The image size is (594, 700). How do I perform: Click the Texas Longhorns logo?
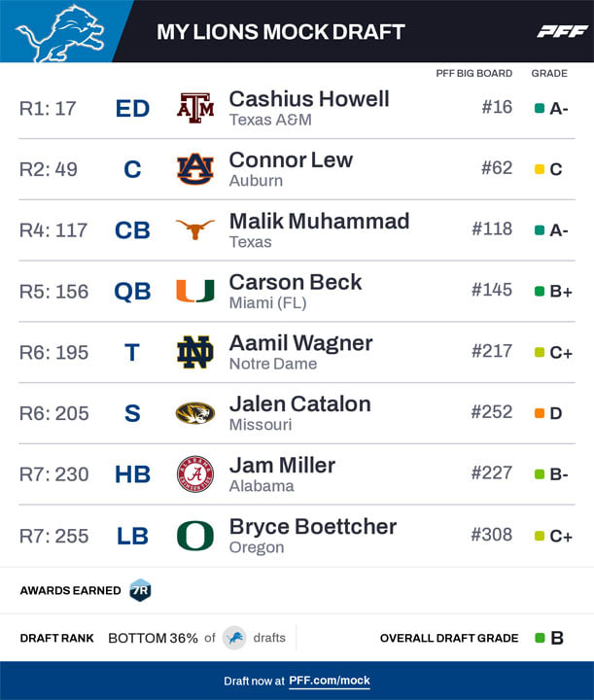[195, 229]
